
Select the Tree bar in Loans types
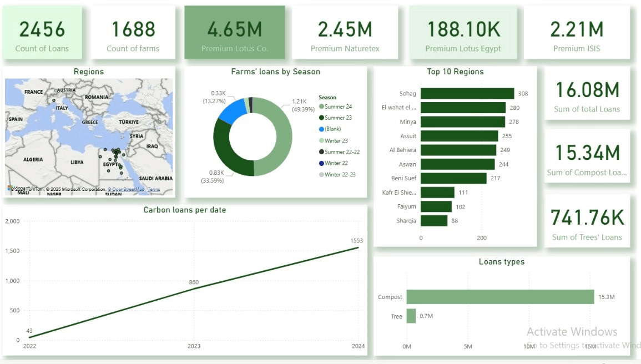click(411, 316)
